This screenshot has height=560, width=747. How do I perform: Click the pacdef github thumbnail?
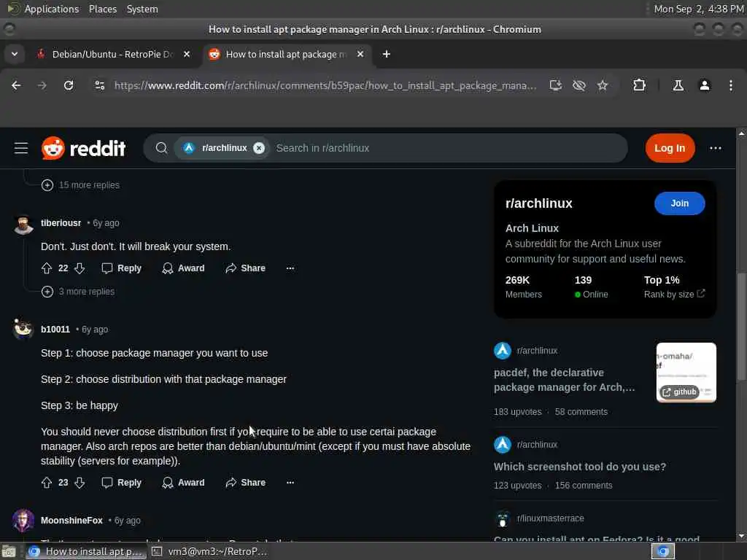686,373
